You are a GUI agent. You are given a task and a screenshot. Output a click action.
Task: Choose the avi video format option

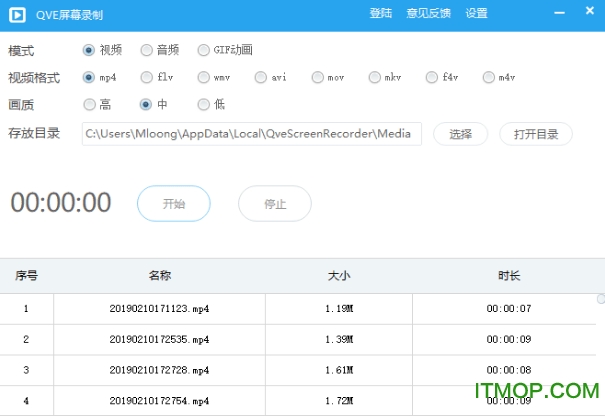click(261, 77)
